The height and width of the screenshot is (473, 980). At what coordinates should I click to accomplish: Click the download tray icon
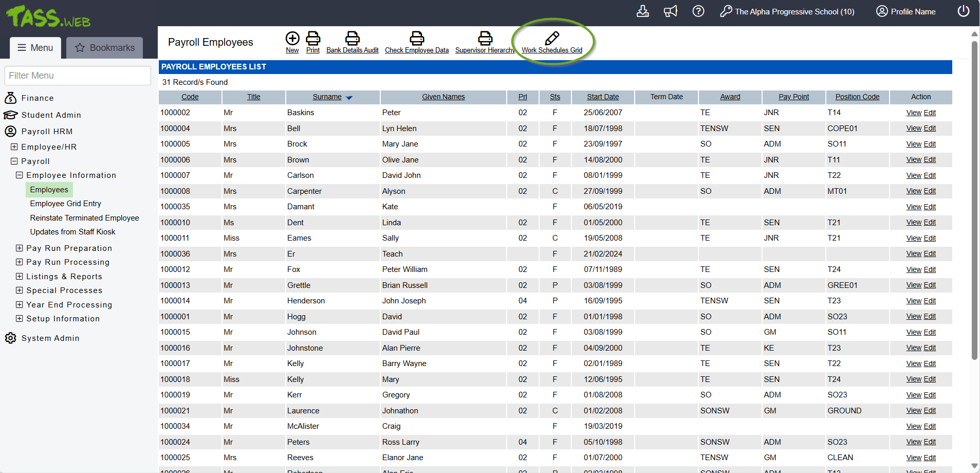coord(642,11)
